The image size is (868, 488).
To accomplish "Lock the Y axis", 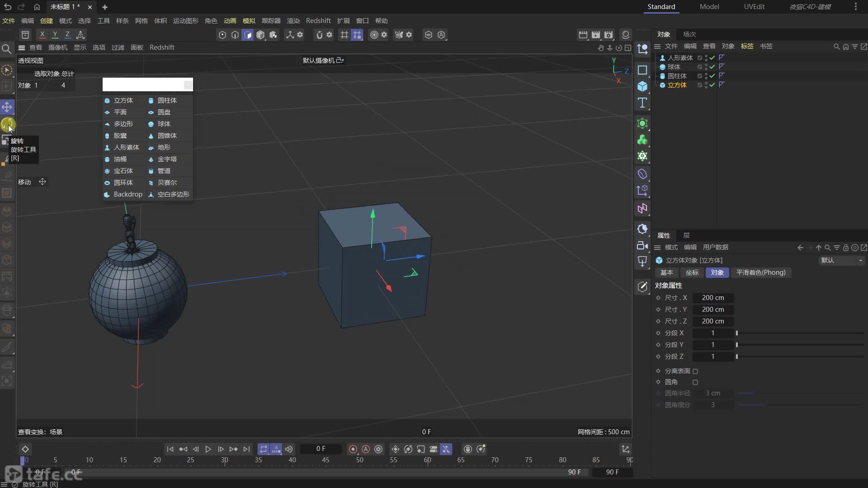I will [x=55, y=35].
